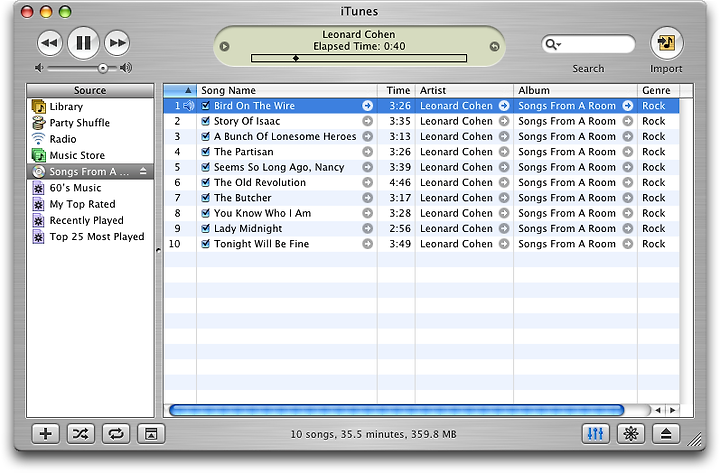
Task: Click the scroll left arrow
Action: point(658,410)
